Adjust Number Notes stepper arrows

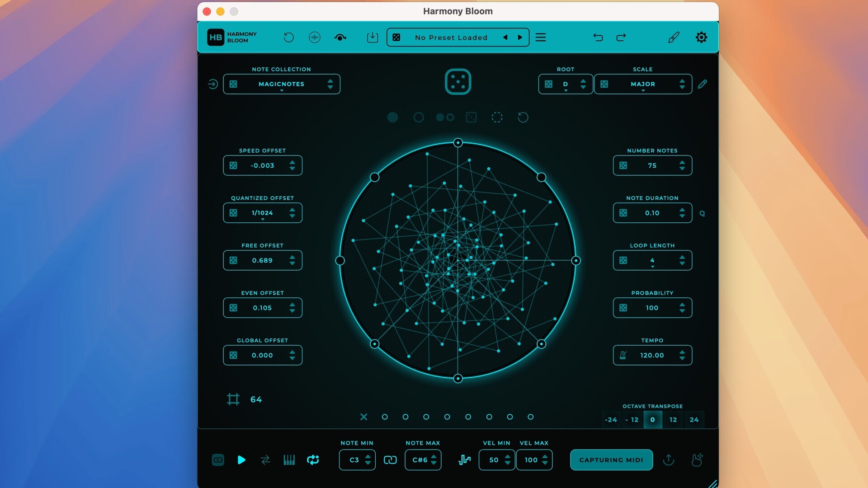point(682,165)
